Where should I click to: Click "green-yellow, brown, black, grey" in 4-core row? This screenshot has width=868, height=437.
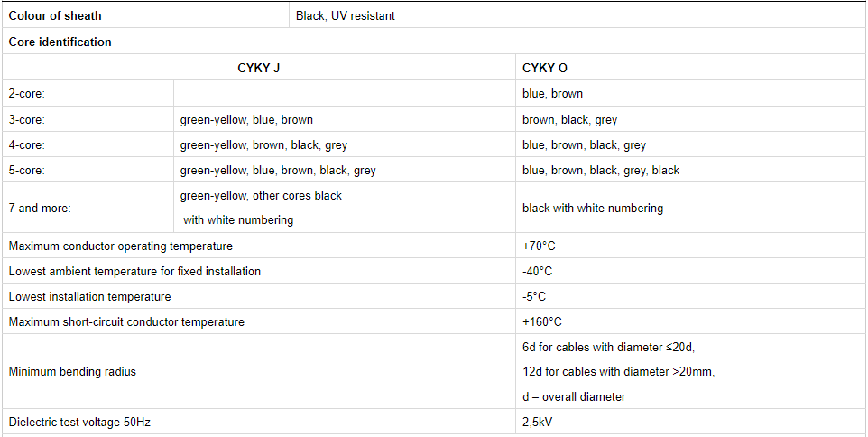[x=263, y=144]
